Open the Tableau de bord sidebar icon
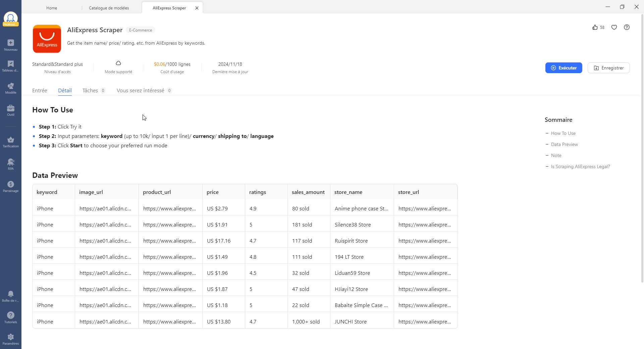Viewport: 644px width, 349px height. coord(11,66)
